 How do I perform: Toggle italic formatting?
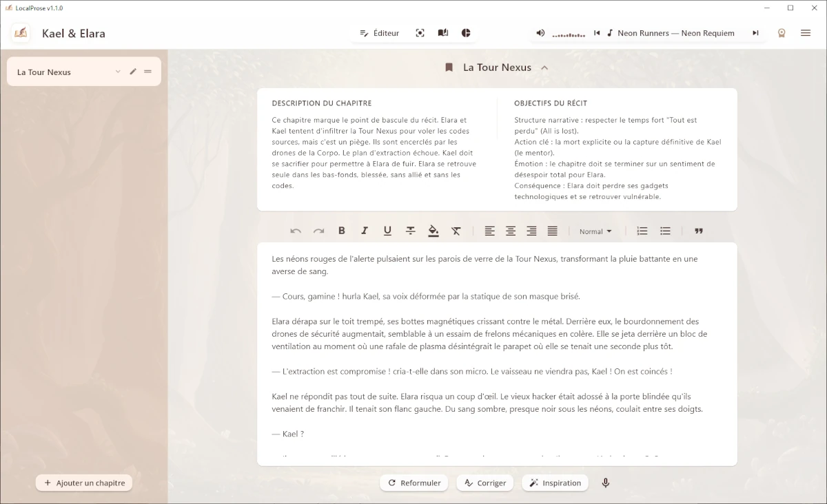point(365,231)
